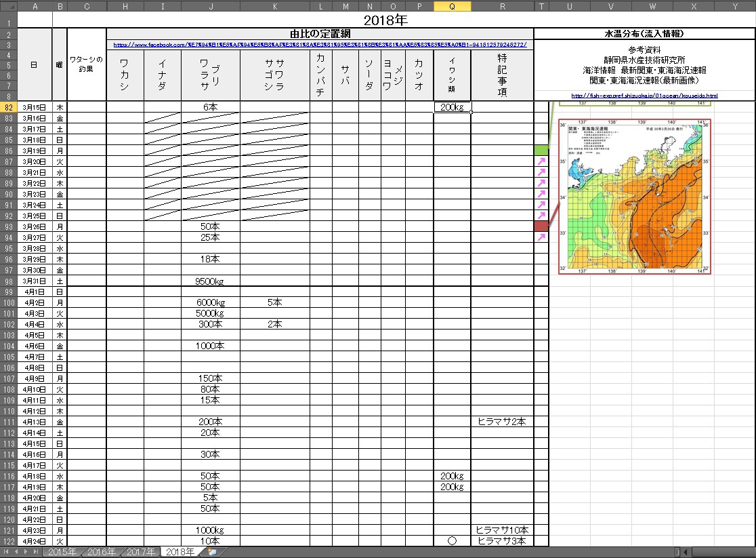Select pink arrow shape in row 88

[x=541, y=172]
